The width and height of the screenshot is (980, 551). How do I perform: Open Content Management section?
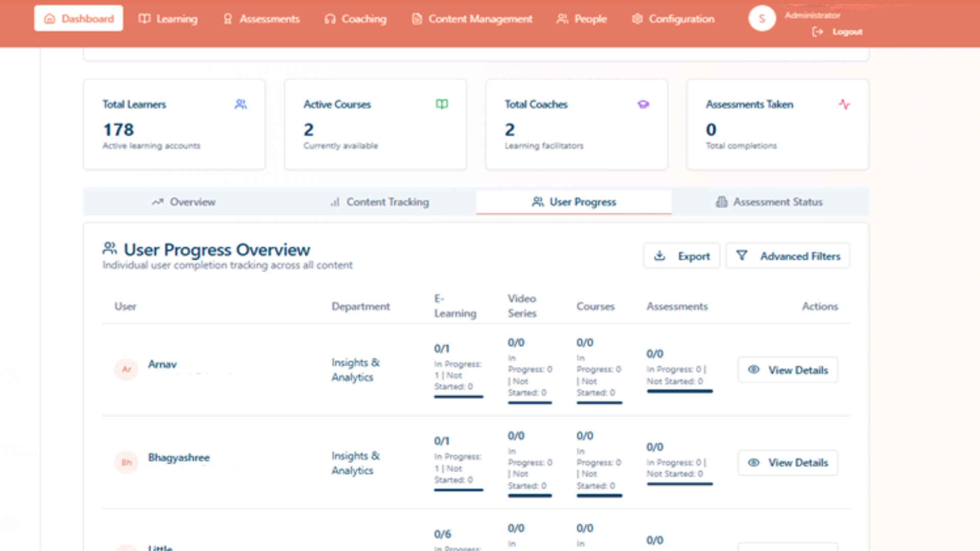click(x=472, y=19)
